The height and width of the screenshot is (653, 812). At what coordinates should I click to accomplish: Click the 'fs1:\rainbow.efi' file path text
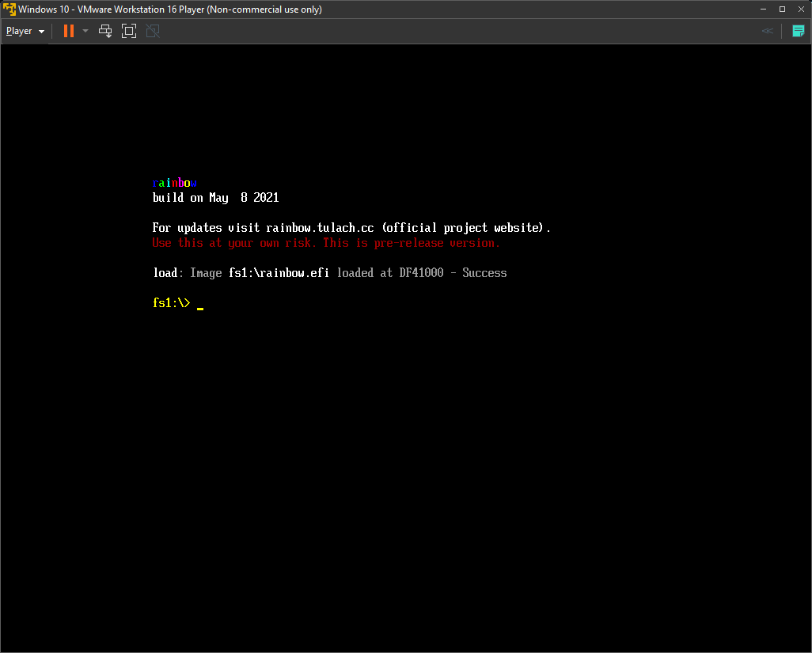pos(279,273)
